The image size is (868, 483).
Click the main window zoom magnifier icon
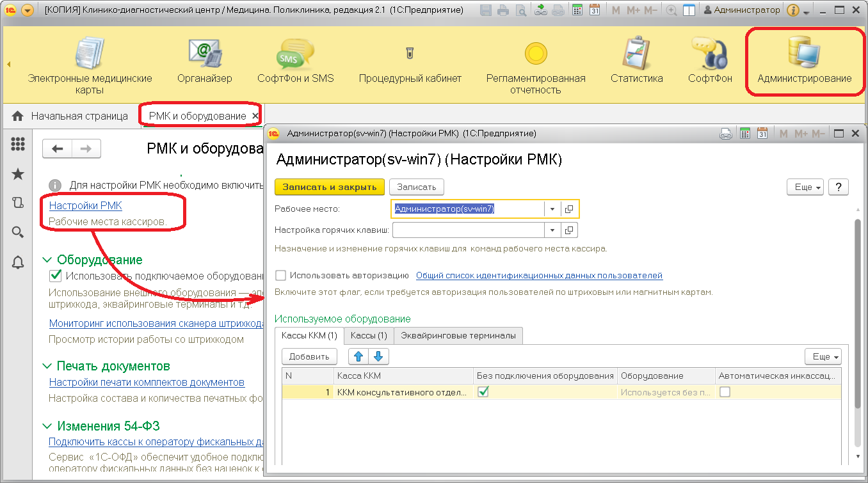[671, 10]
